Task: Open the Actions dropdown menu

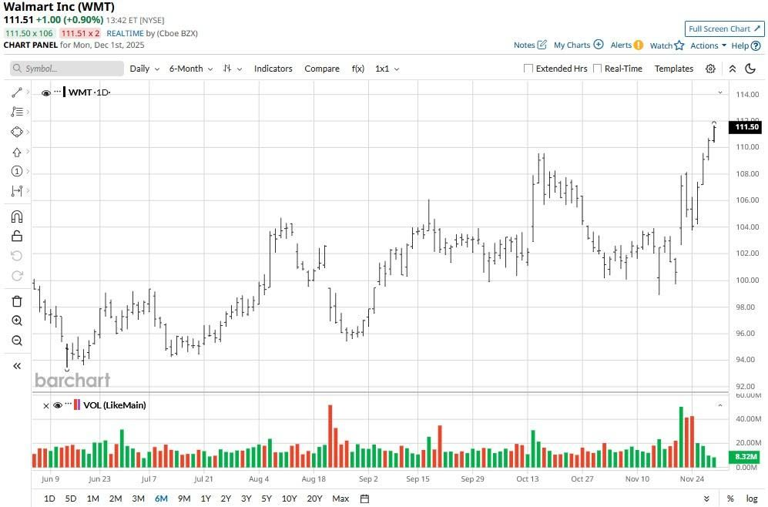Action: point(708,45)
